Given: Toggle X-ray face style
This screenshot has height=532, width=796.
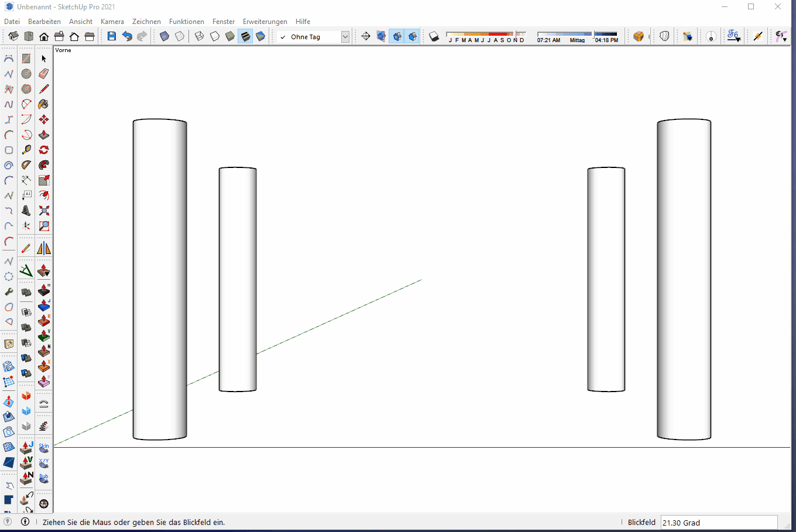Looking at the screenshot, I should [x=164, y=36].
